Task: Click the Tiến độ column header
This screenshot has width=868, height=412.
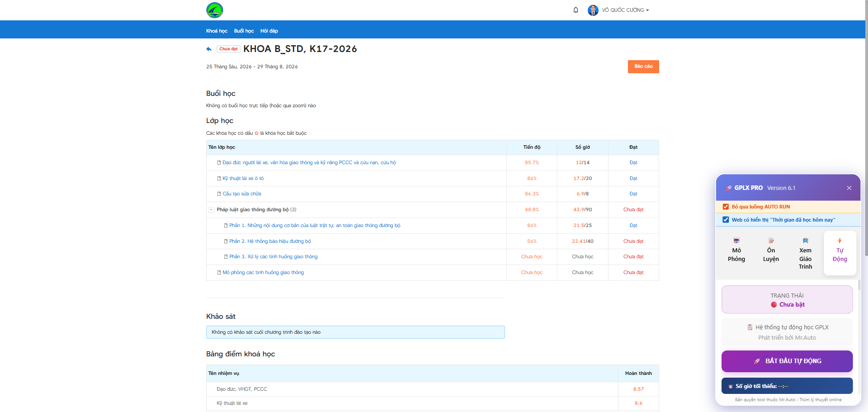Action: [532, 147]
